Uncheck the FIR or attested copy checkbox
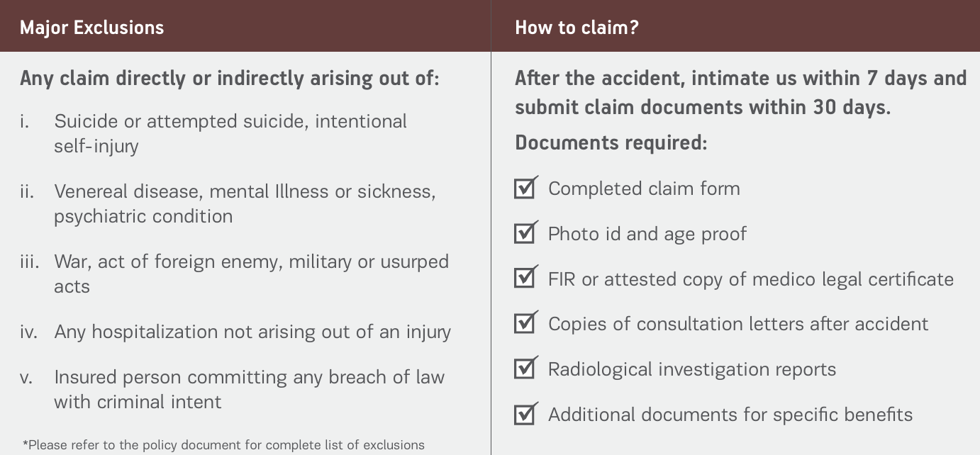This screenshot has height=455, width=980. (525, 279)
